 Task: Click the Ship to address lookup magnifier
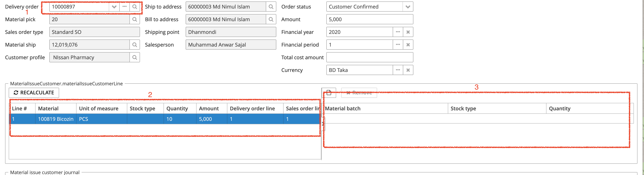click(x=271, y=7)
